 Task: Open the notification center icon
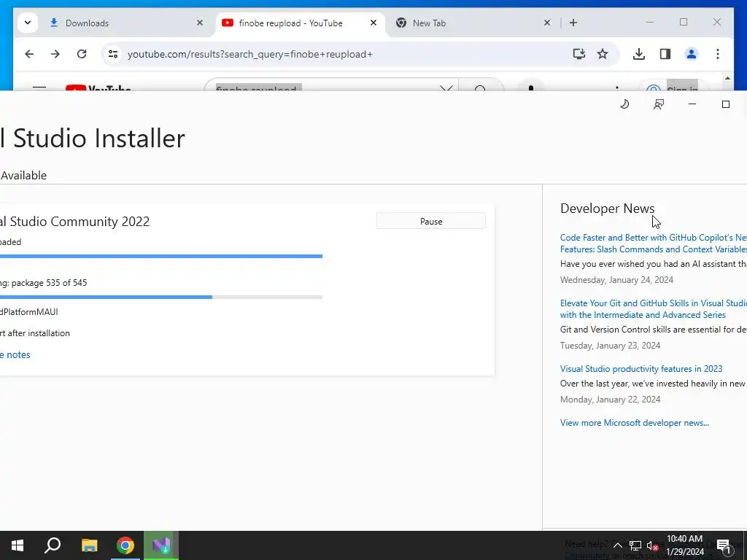coord(723,545)
